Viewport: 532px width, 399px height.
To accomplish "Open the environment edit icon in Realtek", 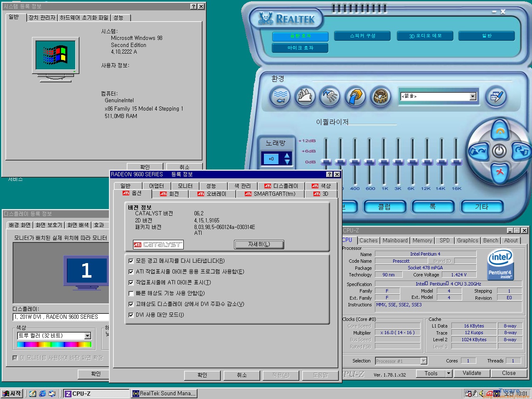I will [496, 96].
